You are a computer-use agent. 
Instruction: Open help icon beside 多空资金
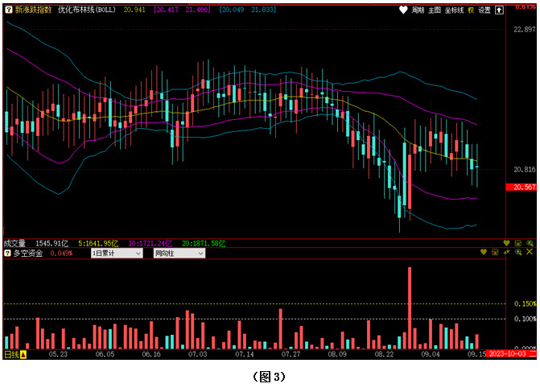[x=7, y=254]
